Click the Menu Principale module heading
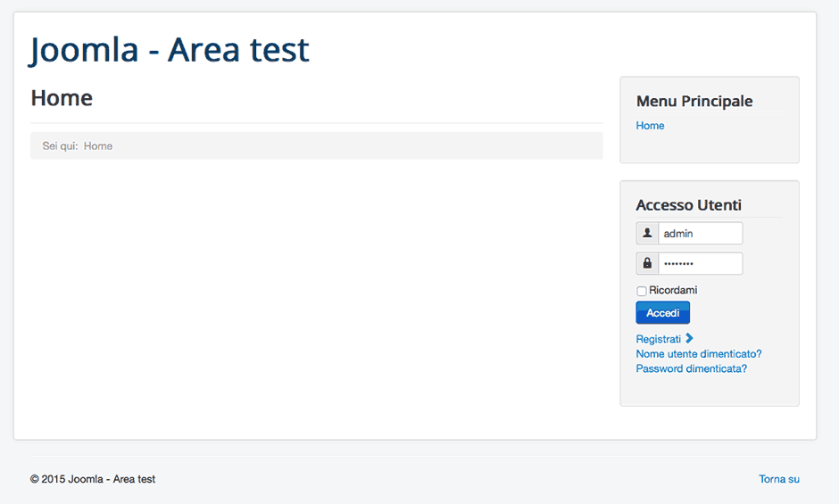Image resolution: width=839 pixels, height=504 pixels. (694, 102)
